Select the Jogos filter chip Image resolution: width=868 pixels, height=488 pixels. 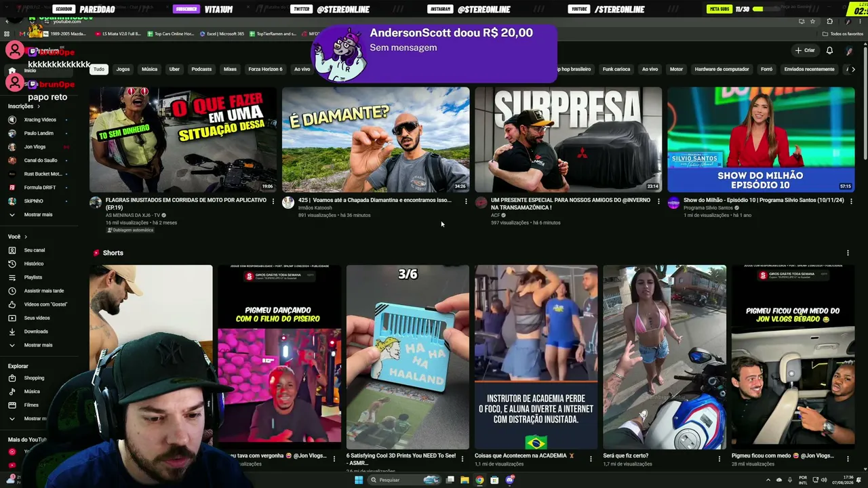pyautogui.click(x=123, y=69)
